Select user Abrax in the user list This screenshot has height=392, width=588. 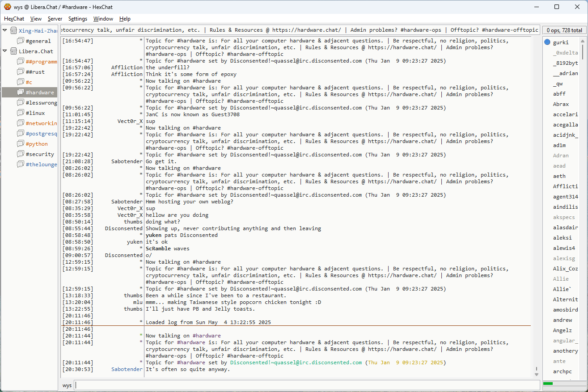pyautogui.click(x=561, y=104)
